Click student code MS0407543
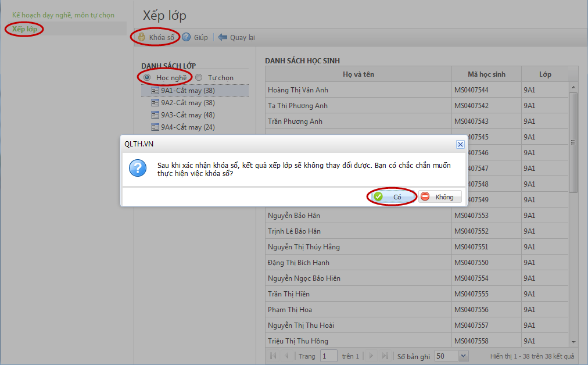The image size is (588, 365). (x=471, y=121)
